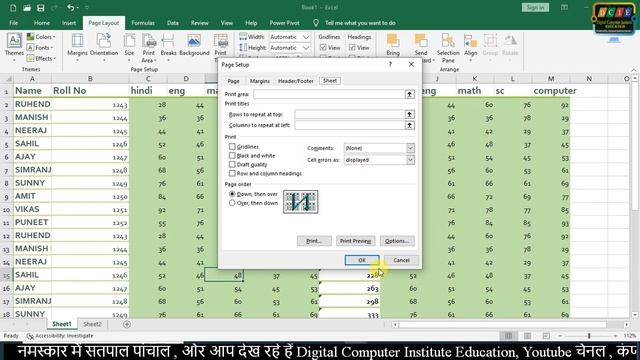
Task: Click the Save icon in the title bar
Action: [x=40, y=8]
